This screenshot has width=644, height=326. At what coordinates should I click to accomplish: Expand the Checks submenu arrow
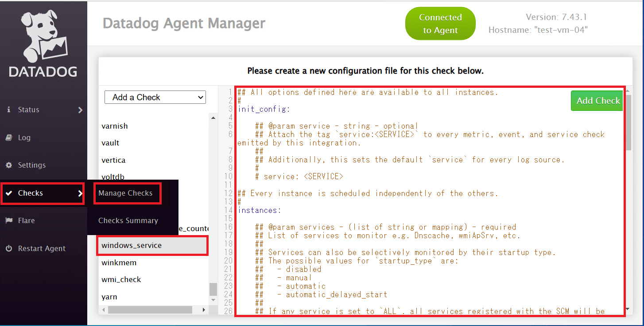coord(81,193)
